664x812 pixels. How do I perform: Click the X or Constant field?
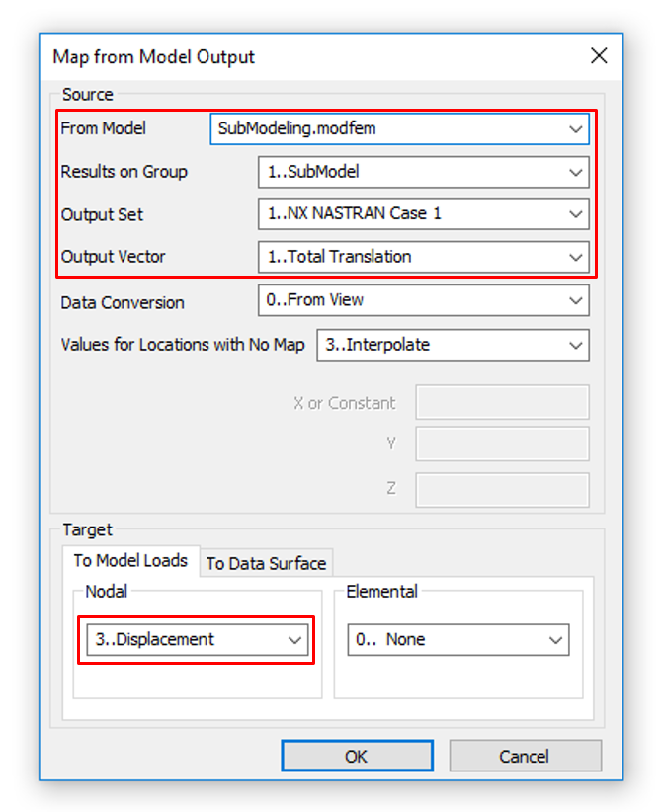coord(502,402)
